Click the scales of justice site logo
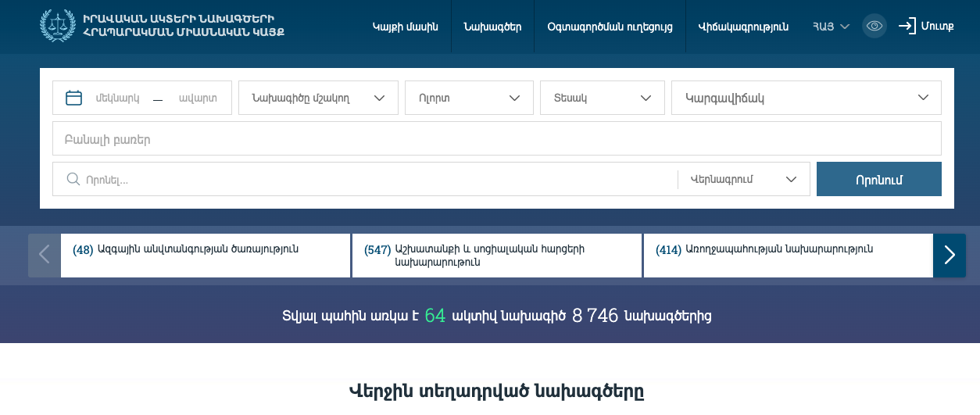This screenshot has width=980, height=415. click(x=57, y=26)
